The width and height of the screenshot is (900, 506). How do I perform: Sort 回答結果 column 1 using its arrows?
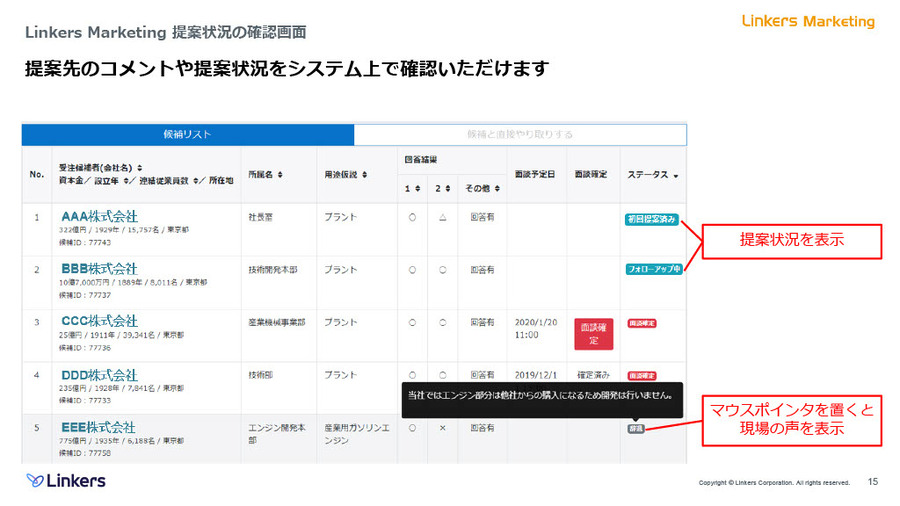[x=417, y=188]
